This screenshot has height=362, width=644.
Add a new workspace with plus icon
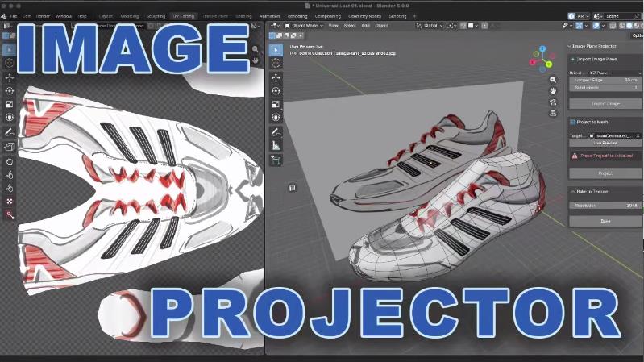pos(414,16)
